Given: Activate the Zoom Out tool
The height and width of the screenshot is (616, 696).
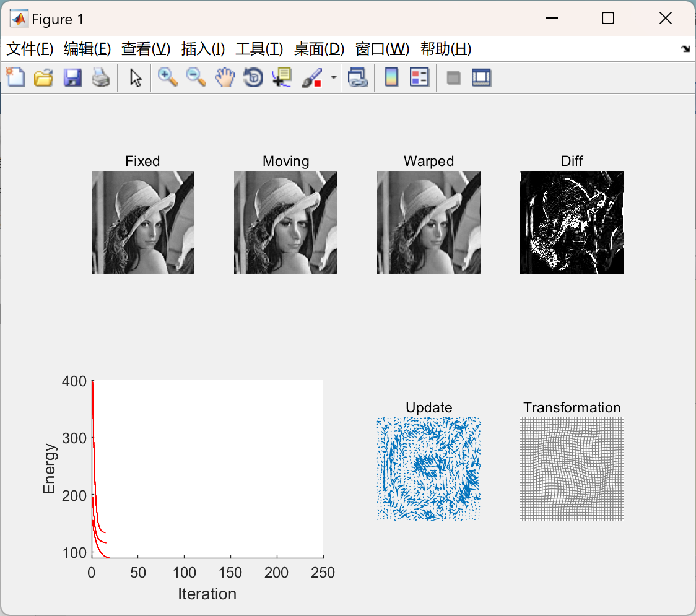Looking at the screenshot, I should [196, 77].
